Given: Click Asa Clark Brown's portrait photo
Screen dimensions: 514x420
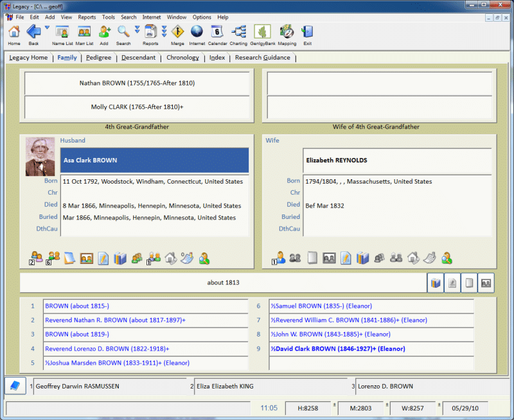Looking at the screenshot, I should [x=40, y=157].
